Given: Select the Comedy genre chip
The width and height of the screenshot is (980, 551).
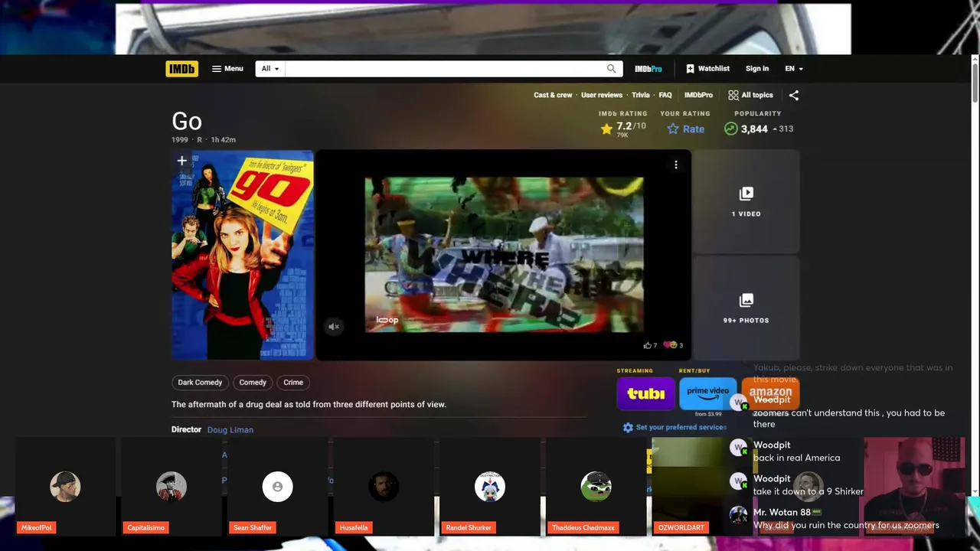Looking at the screenshot, I should pyautogui.click(x=253, y=383).
